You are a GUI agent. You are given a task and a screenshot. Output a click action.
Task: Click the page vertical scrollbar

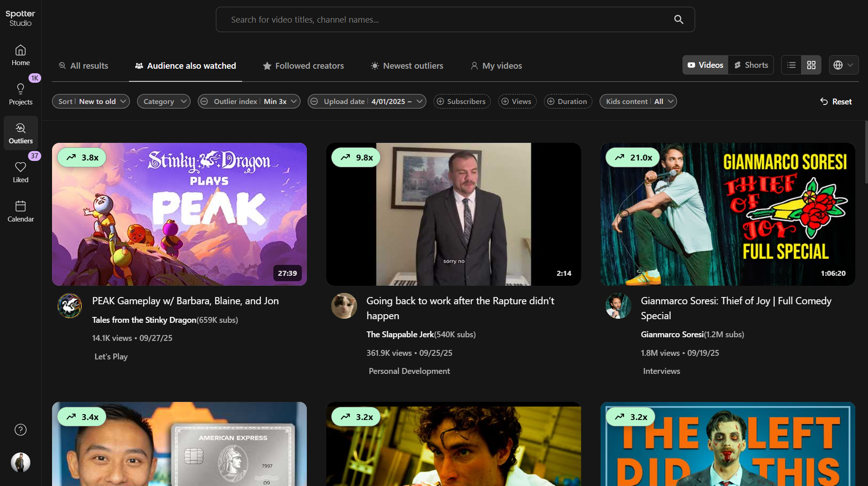point(866,152)
